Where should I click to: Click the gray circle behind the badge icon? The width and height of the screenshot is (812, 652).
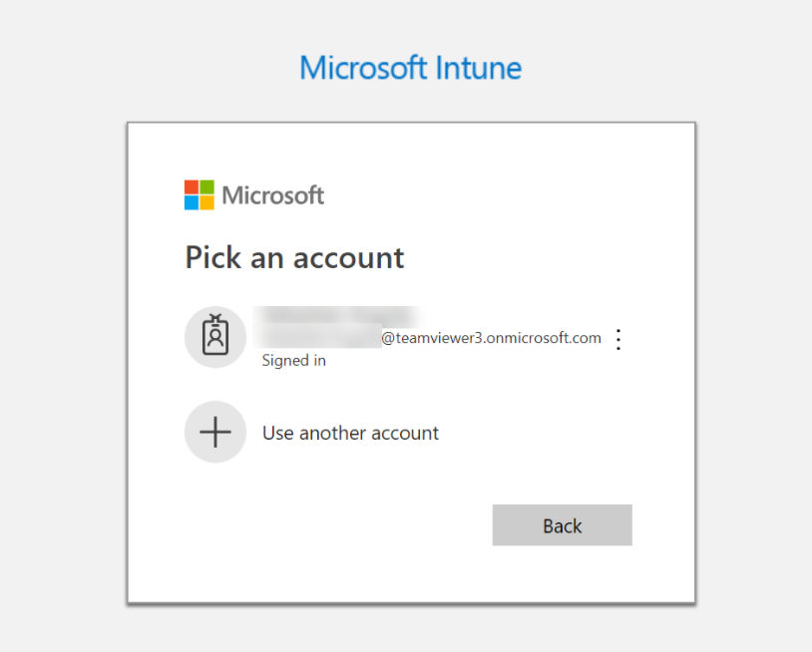point(215,337)
